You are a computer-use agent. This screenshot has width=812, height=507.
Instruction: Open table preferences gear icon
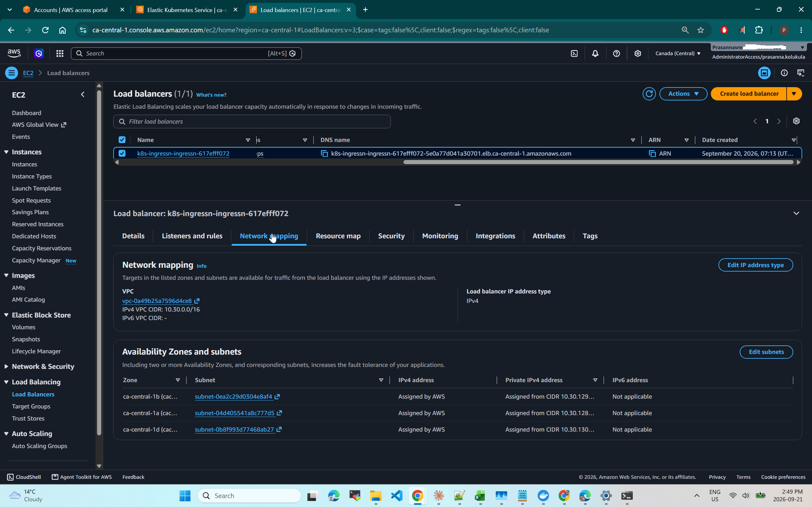click(x=796, y=121)
